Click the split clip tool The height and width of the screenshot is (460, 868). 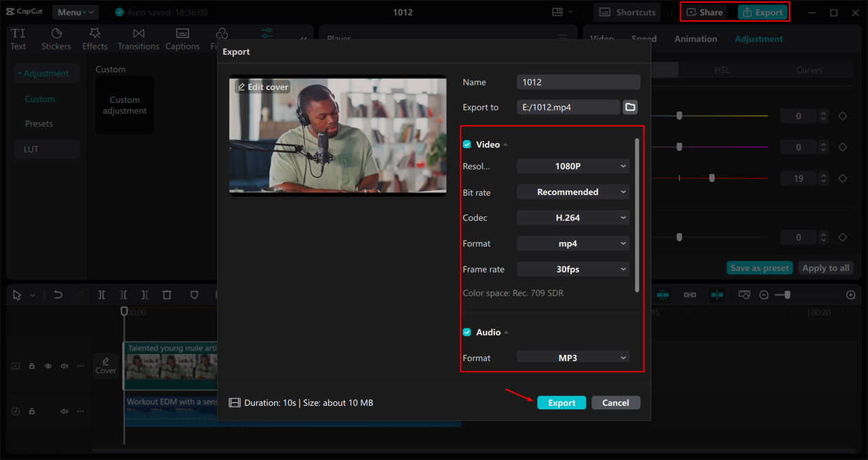101,295
